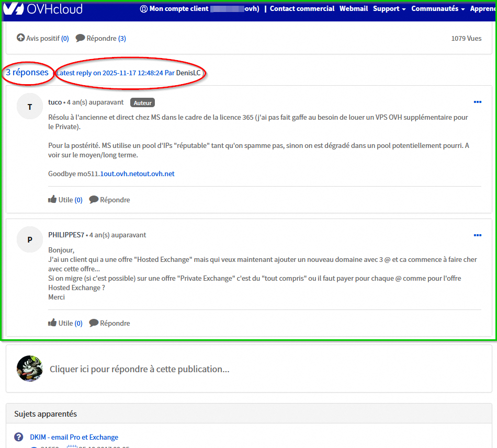
Task: Click Répondre under PHILIPPES7's reply
Action: [115, 323]
